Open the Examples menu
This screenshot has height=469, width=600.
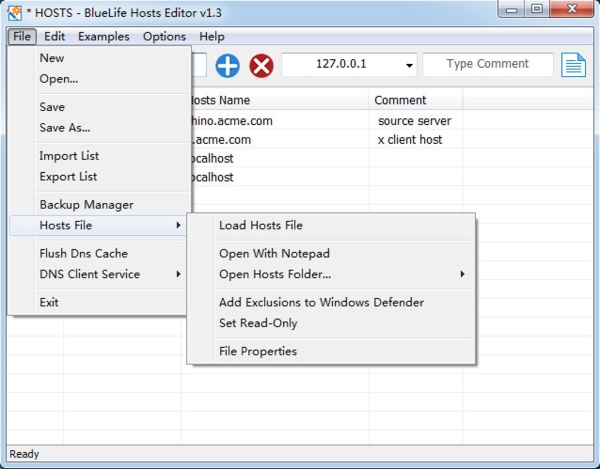tap(104, 36)
